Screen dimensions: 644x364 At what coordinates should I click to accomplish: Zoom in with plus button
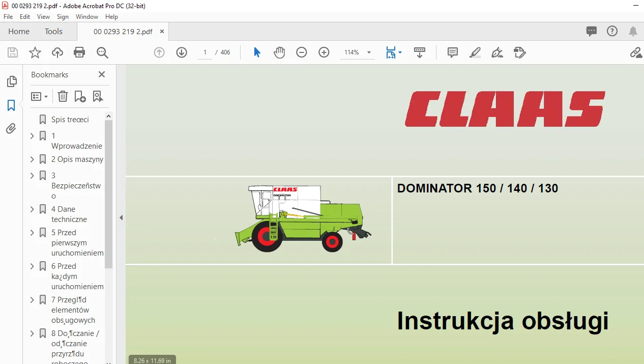(324, 52)
